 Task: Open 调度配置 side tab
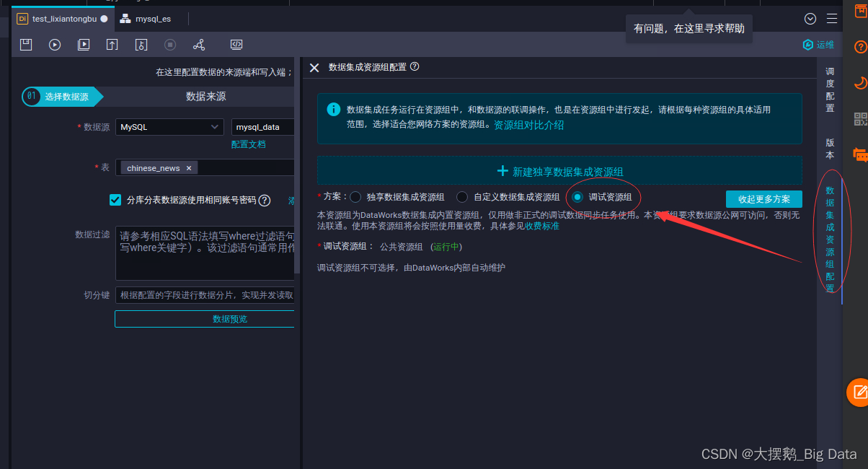[x=830, y=90]
